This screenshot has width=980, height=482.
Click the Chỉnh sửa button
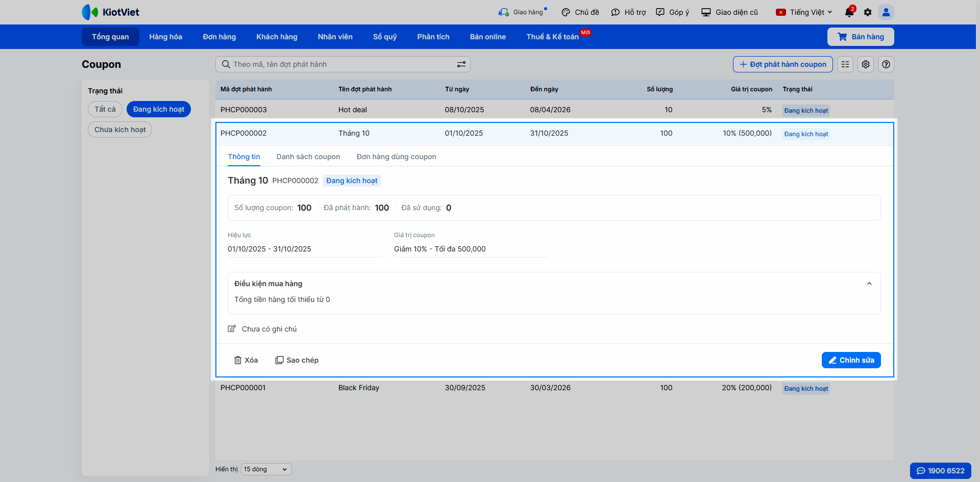click(851, 360)
